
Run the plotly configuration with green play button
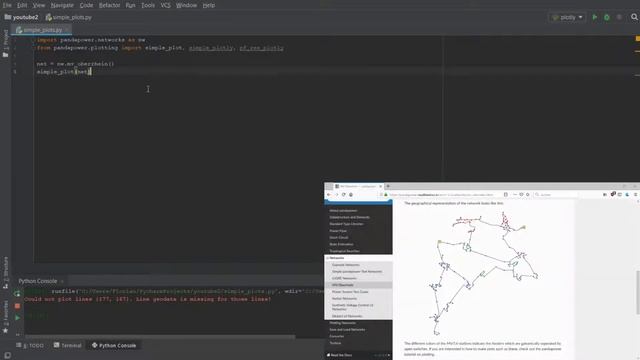click(595, 17)
